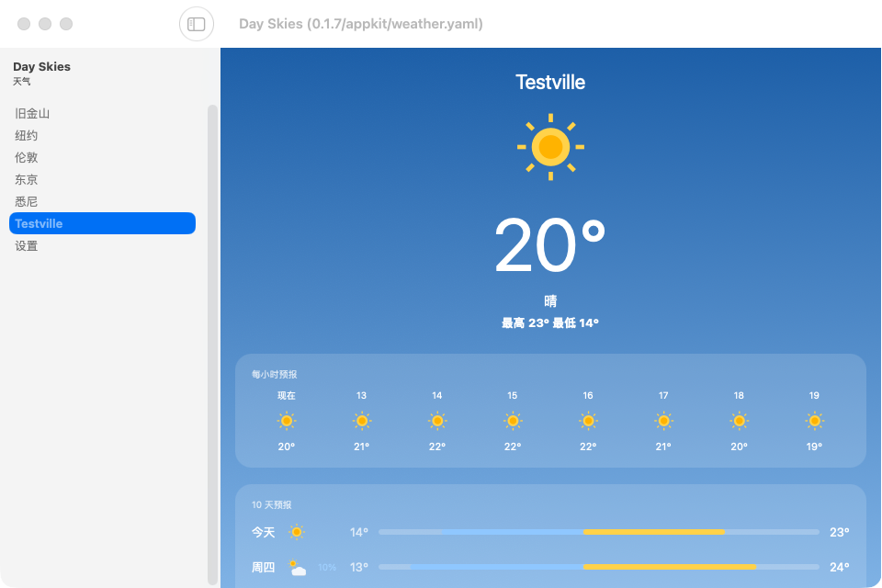Click the 22° temperature under hour 15

(x=513, y=447)
